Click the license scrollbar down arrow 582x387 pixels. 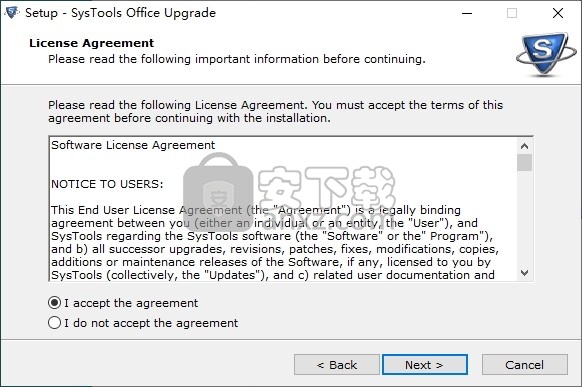click(x=524, y=273)
